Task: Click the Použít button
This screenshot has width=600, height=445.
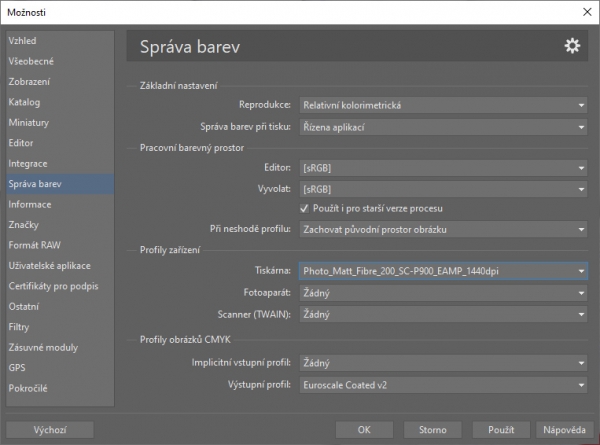Action: pos(501,430)
